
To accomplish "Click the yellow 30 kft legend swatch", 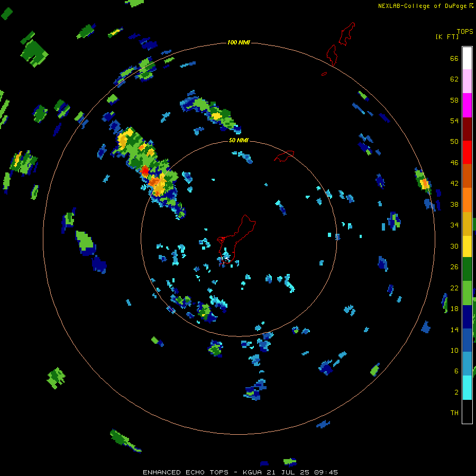I will 467,246.
